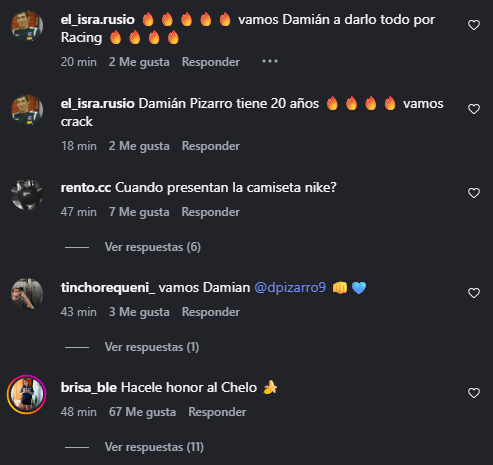Viewport: 493px width, 465px height.
Task: Follow the @dpizarro9 mention link
Action: pos(290,288)
